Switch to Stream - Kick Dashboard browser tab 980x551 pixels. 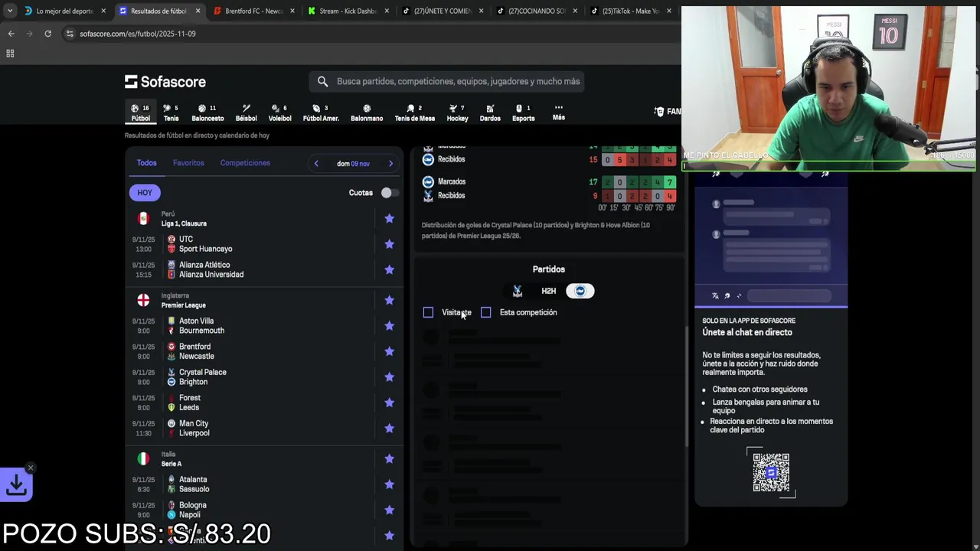coord(349,11)
